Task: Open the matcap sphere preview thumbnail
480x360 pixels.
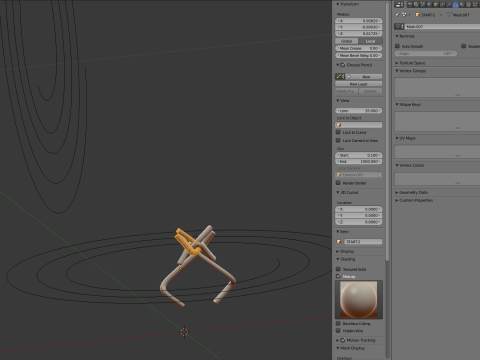Action: point(359,299)
